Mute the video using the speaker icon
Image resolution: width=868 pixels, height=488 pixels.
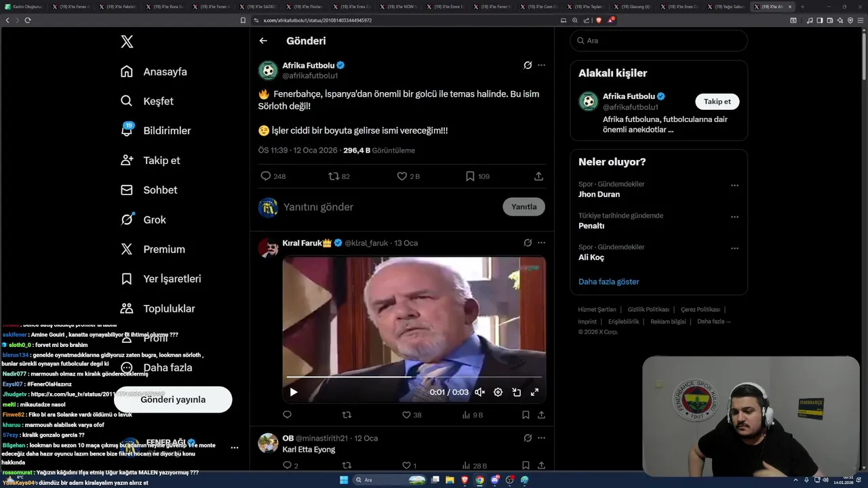click(479, 392)
